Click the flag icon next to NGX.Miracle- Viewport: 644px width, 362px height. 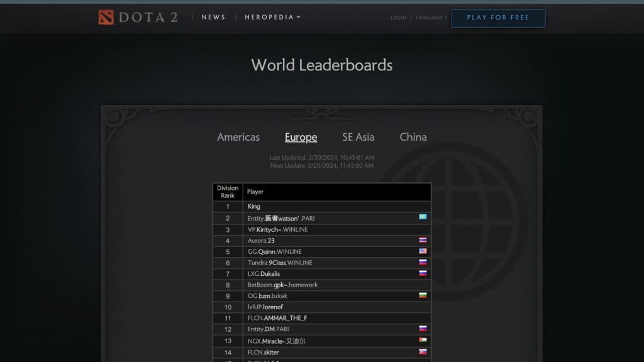423,341
